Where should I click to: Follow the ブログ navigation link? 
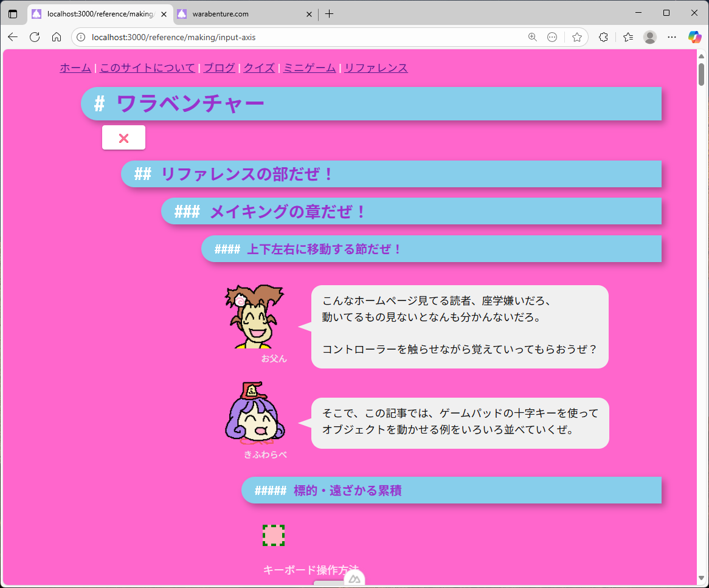coord(219,68)
